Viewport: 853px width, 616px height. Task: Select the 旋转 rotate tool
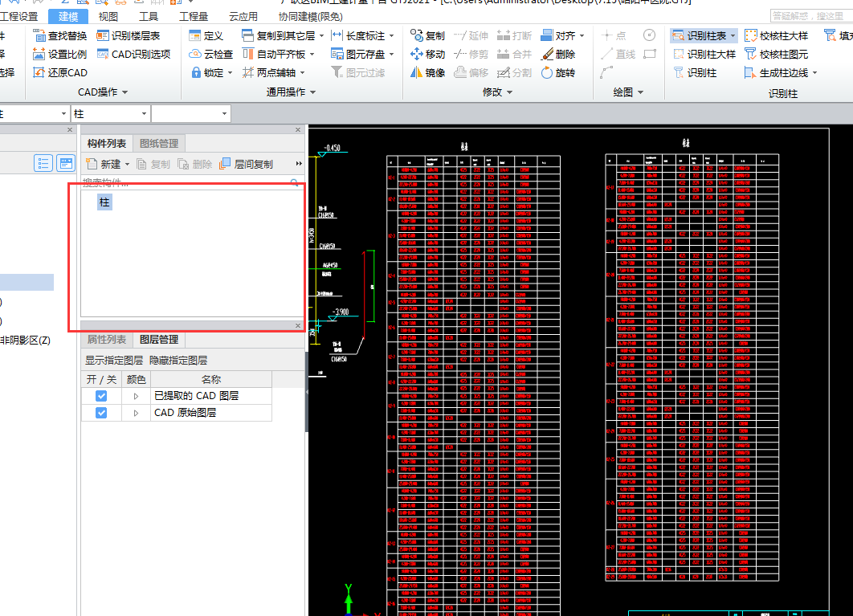pos(558,72)
